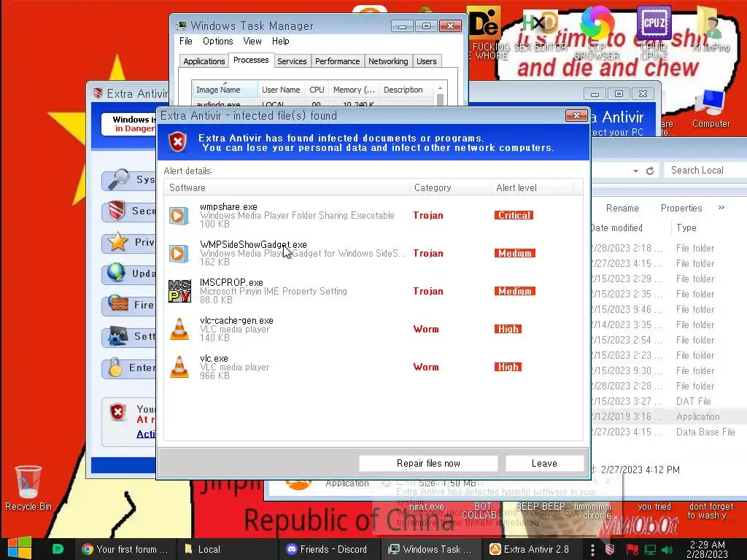747x560 pixels.
Task: Click refresh icon in Explorer address bar
Action: (x=650, y=171)
